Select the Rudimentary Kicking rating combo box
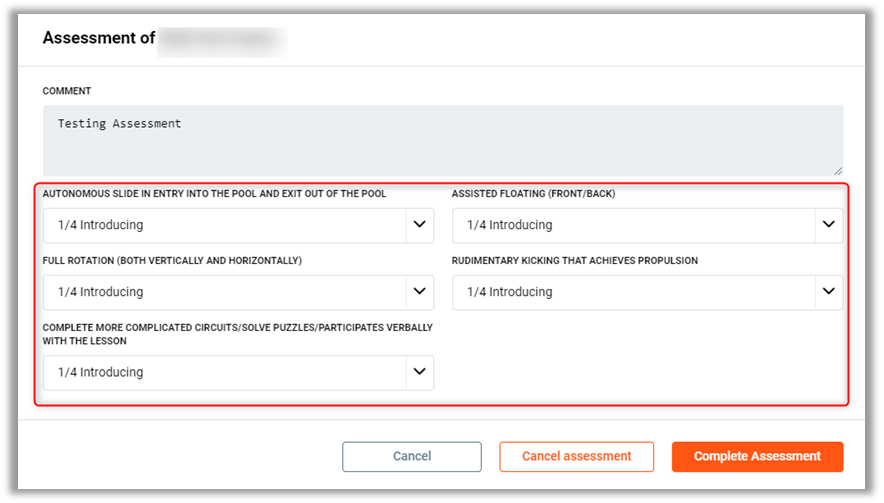This screenshot has width=884, height=503. pyautogui.click(x=632, y=292)
